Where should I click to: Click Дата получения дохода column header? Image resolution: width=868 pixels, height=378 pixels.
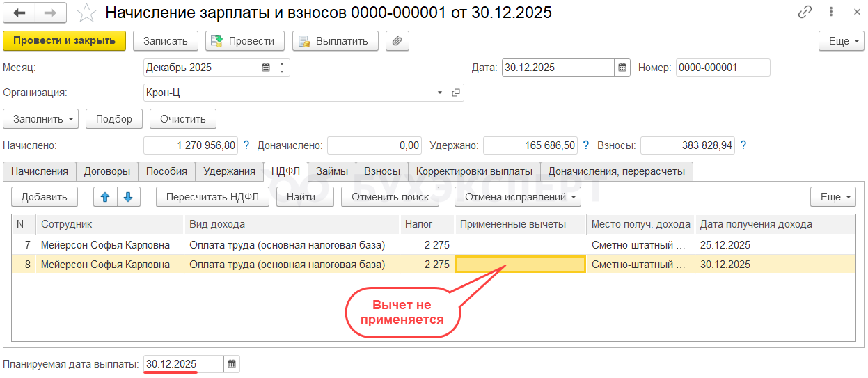coord(775,224)
